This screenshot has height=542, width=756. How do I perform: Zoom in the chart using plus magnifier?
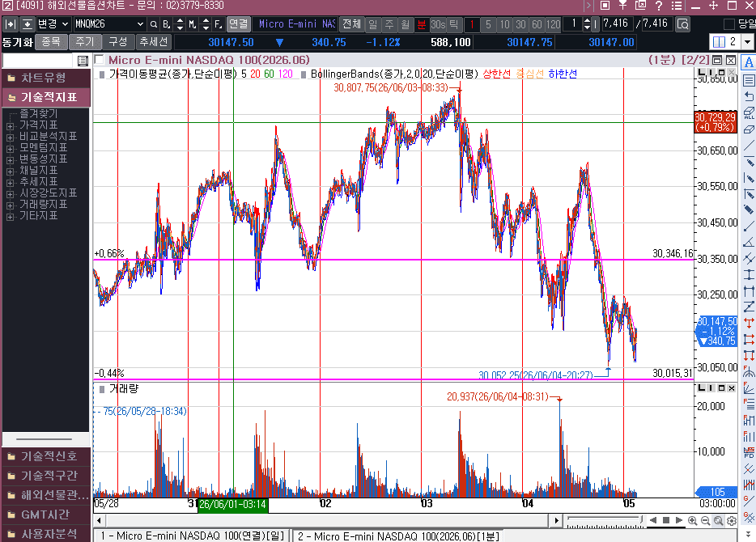coord(692,520)
